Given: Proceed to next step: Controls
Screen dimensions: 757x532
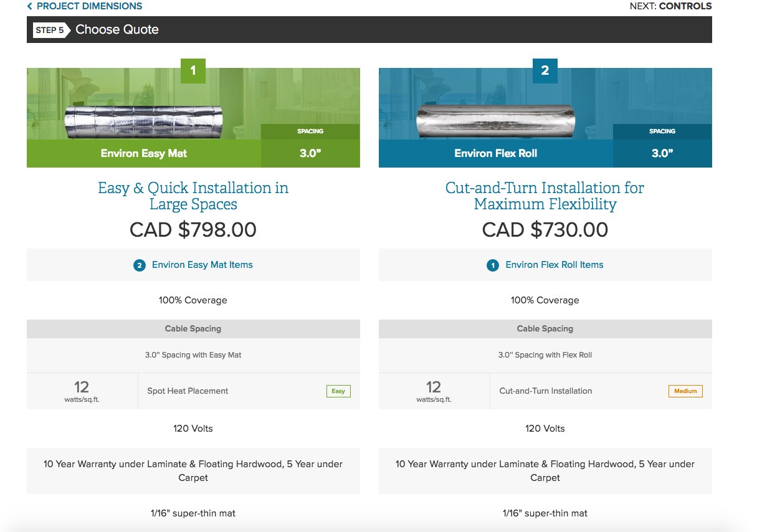Looking at the screenshot, I should tap(670, 6).
